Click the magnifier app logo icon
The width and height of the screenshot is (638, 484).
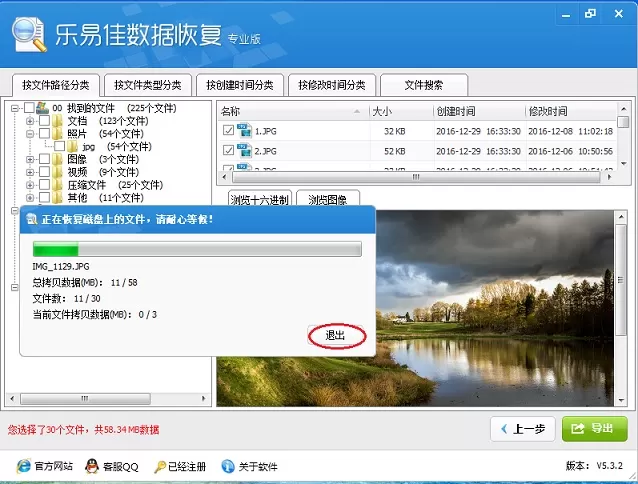29,34
